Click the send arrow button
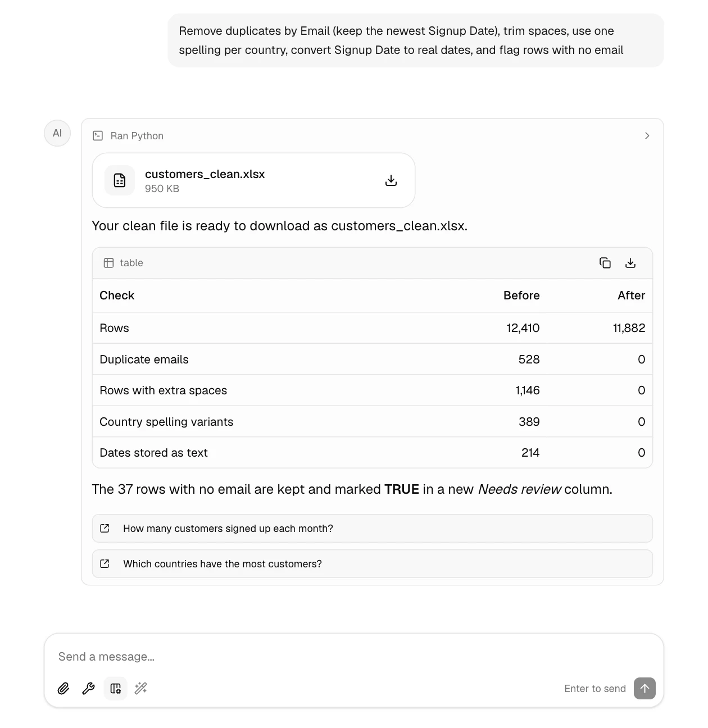This screenshot has height=728, width=708. [x=645, y=689]
